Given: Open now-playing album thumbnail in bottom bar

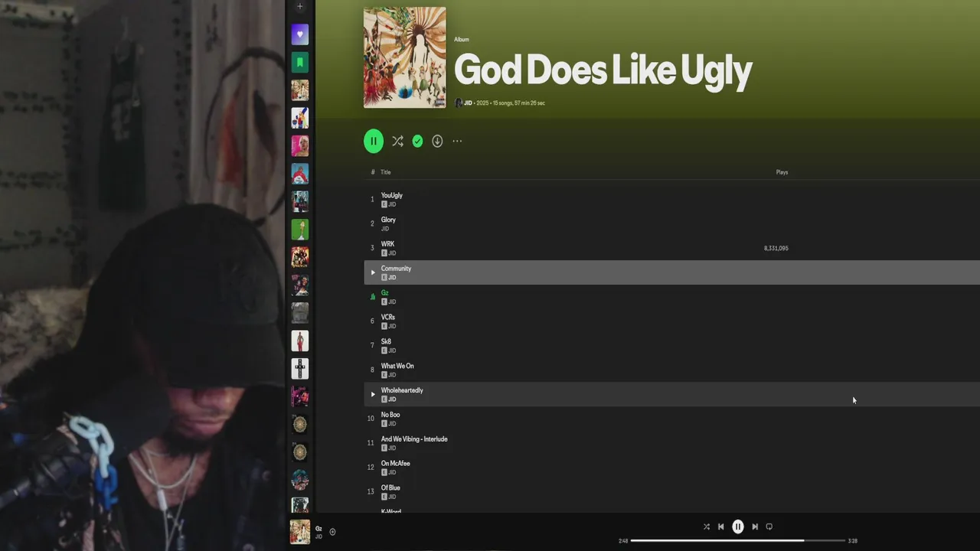Looking at the screenshot, I should click(x=300, y=532).
